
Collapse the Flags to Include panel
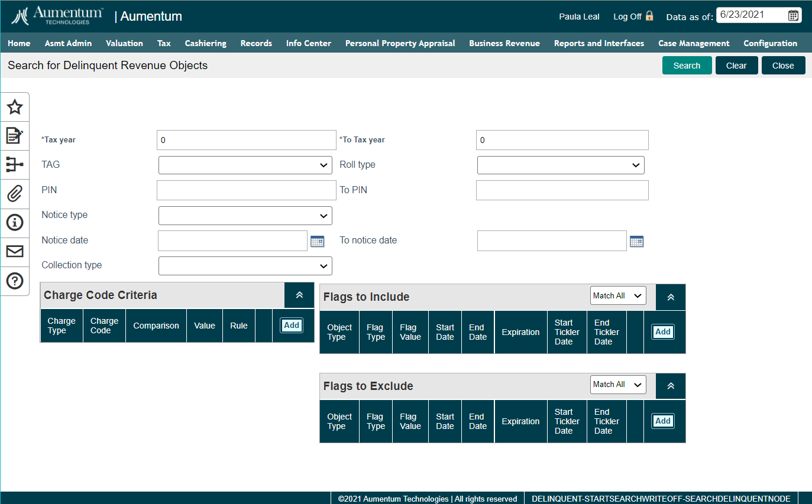click(671, 297)
